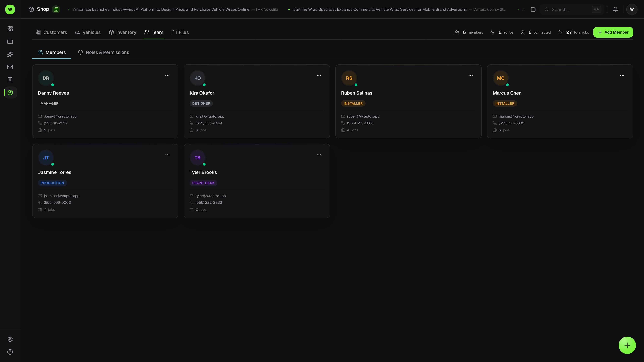Click the Add Member button

[x=613, y=32]
